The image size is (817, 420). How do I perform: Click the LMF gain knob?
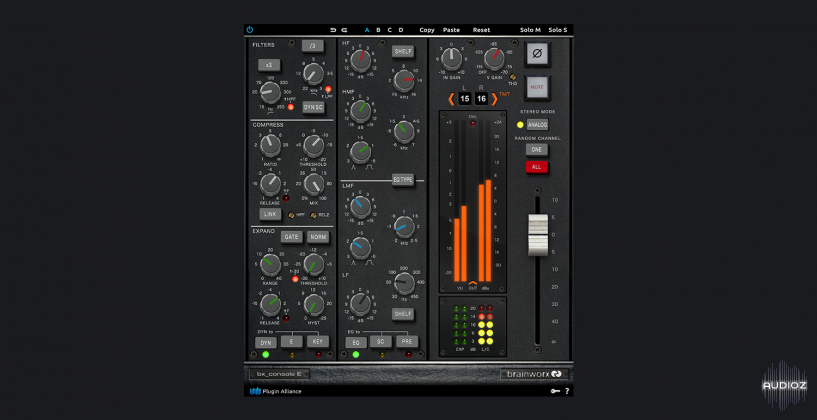point(360,206)
